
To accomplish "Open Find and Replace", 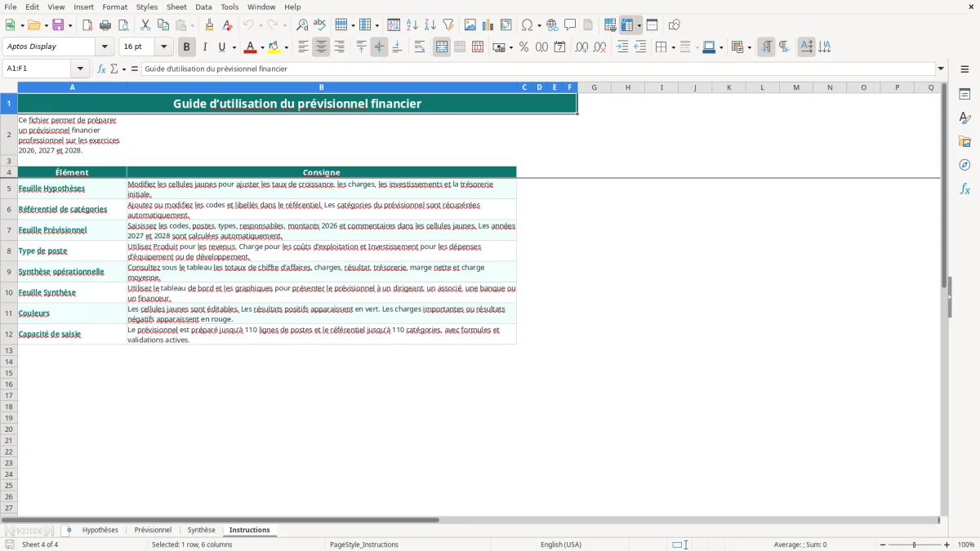I will click(302, 25).
